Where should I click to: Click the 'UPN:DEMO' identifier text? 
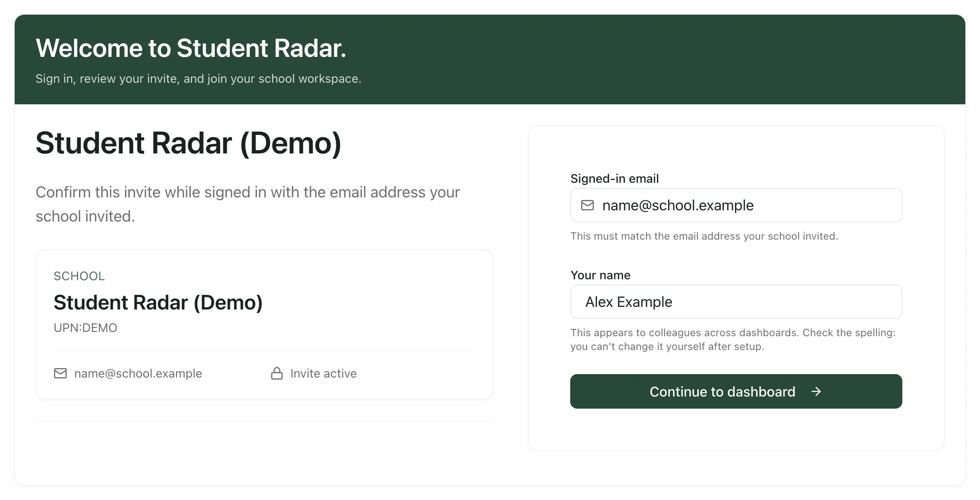click(x=85, y=328)
